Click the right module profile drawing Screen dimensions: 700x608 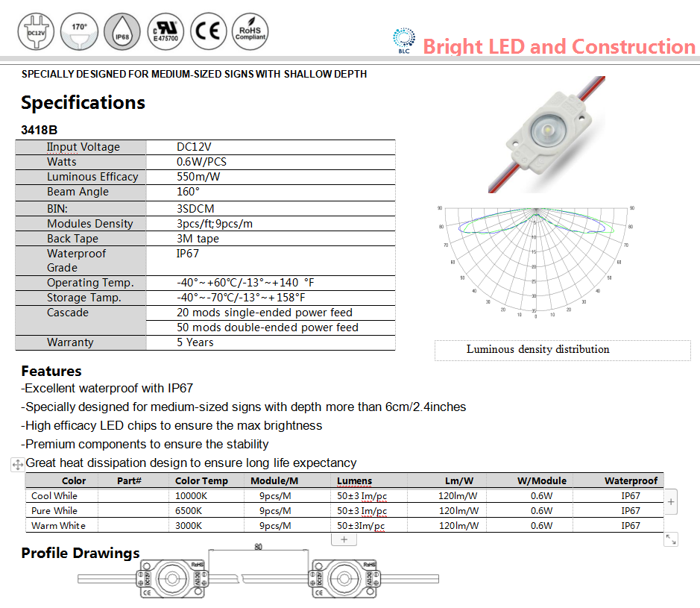pyautogui.click(x=344, y=578)
